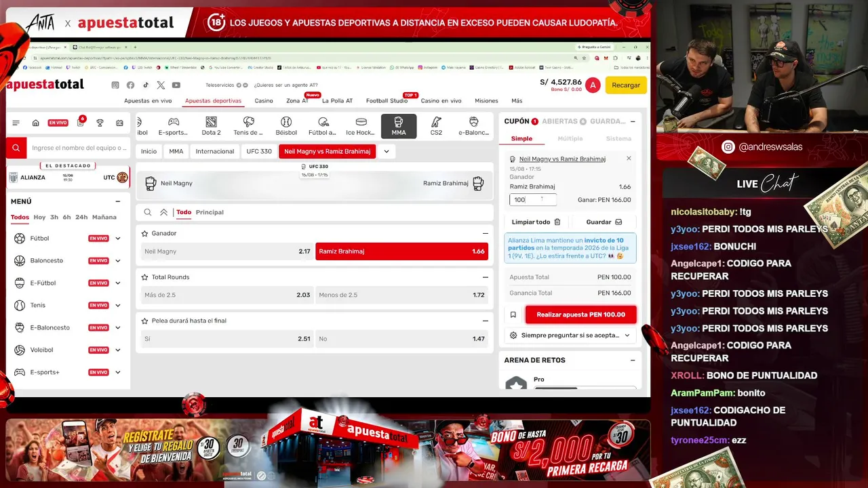
Task: Open the trophy icon in sidebar toolbar
Action: click(x=100, y=123)
